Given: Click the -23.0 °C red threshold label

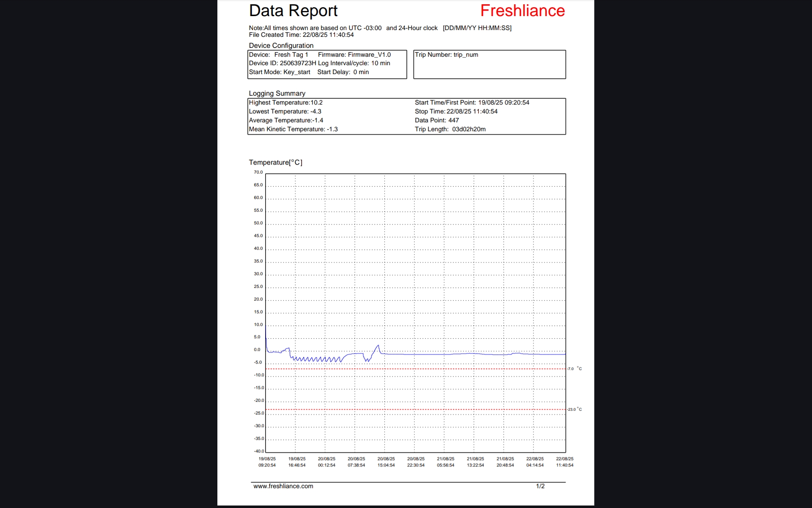Looking at the screenshot, I should (x=574, y=409).
